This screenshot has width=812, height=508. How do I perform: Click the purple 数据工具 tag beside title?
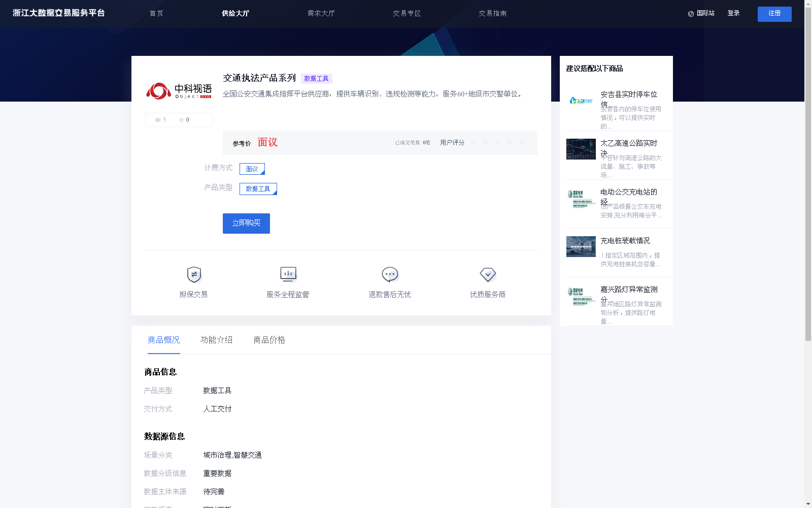[316, 79]
